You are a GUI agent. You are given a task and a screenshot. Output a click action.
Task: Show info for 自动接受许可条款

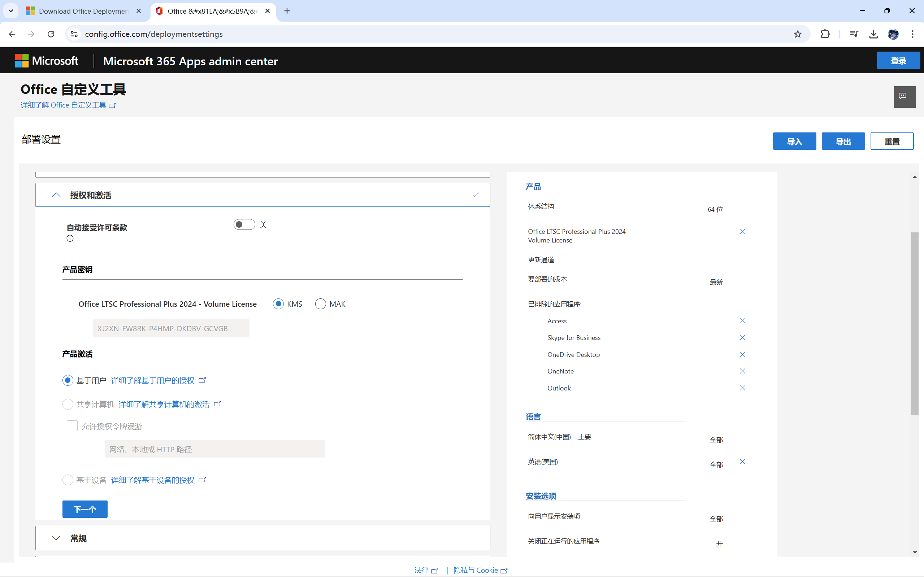[x=70, y=239]
